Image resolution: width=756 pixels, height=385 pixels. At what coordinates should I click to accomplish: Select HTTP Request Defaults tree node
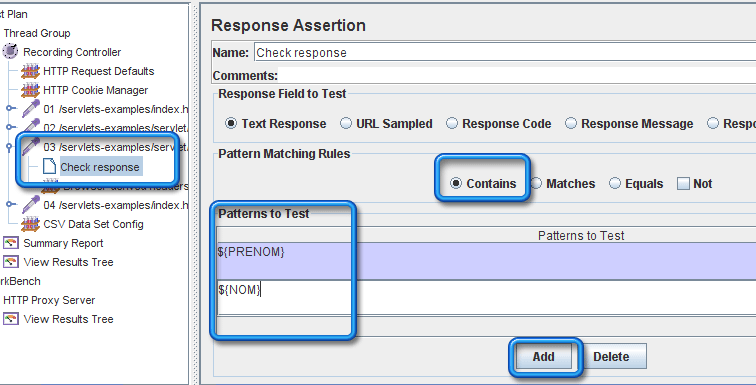pyautogui.click(x=98, y=71)
